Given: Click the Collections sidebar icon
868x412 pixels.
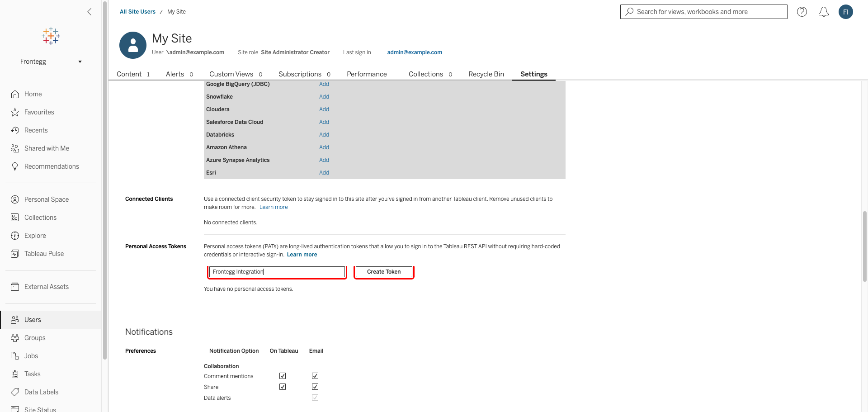Looking at the screenshot, I should tap(15, 218).
